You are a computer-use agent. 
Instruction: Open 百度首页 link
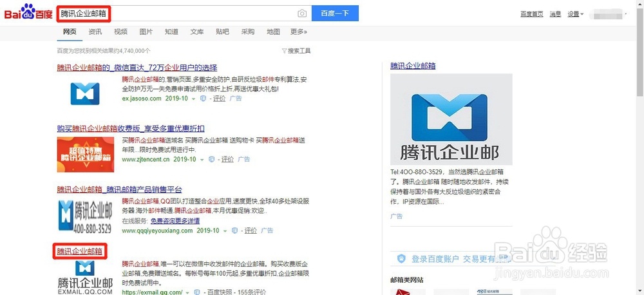[532, 14]
